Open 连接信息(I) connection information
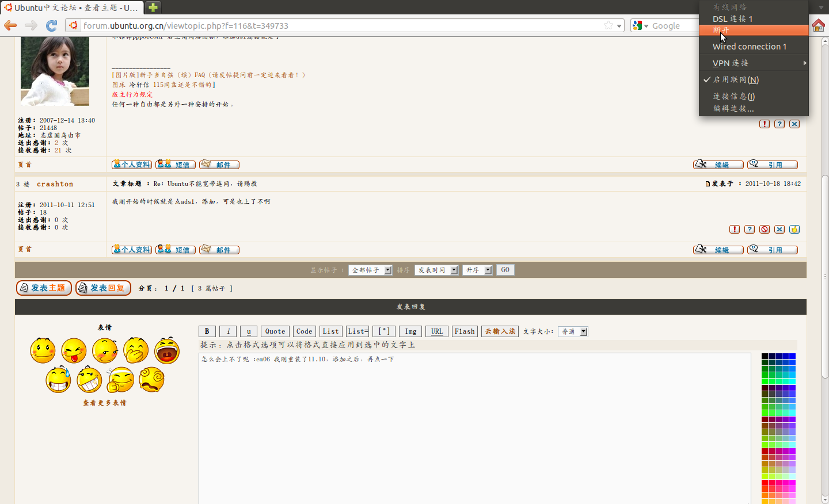Image resolution: width=829 pixels, height=504 pixels. pos(754,96)
